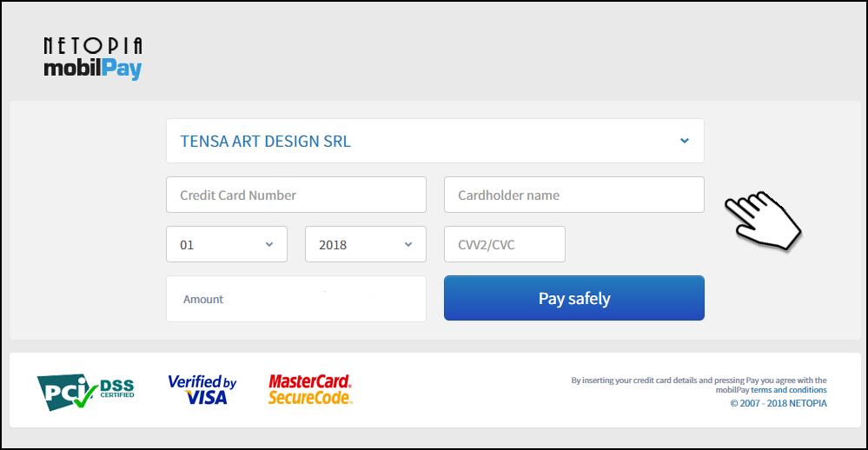Open the PCI DSS Certified badge
The height and width of the screenshot is (450, 868).
86,392
